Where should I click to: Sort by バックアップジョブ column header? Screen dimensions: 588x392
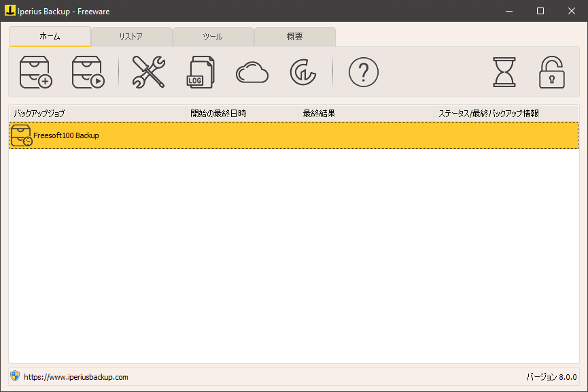pyautogui.click(x=97, y=114)
